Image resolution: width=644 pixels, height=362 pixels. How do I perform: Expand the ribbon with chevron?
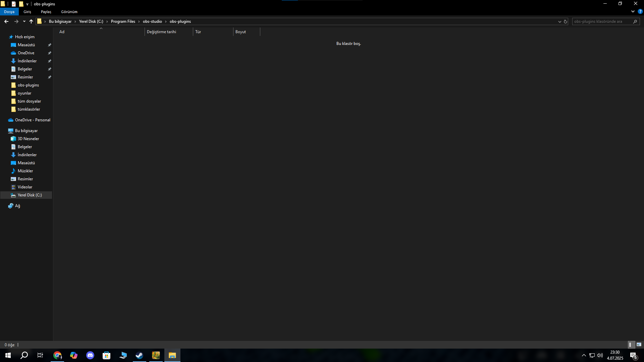[633, 11]
